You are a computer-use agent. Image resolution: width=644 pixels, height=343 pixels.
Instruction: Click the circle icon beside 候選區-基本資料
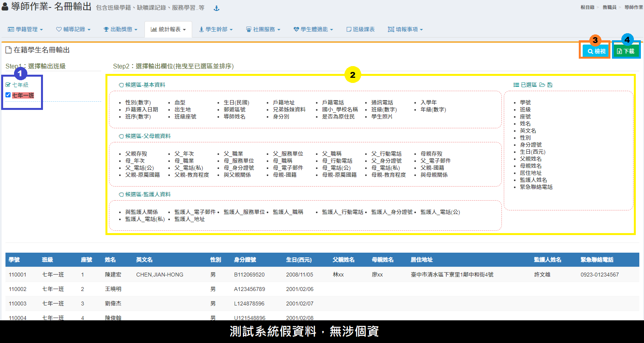[x=121, y=85]
